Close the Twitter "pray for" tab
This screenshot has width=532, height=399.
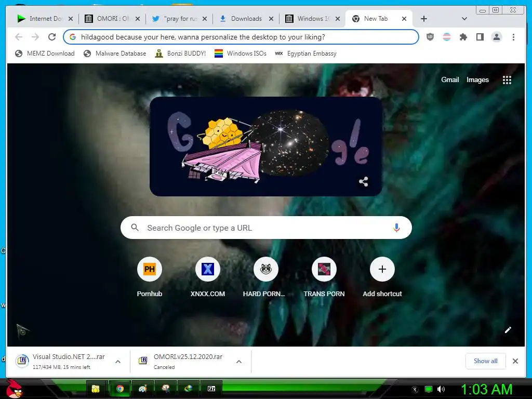pyautogui.click(x=205, y=19)
